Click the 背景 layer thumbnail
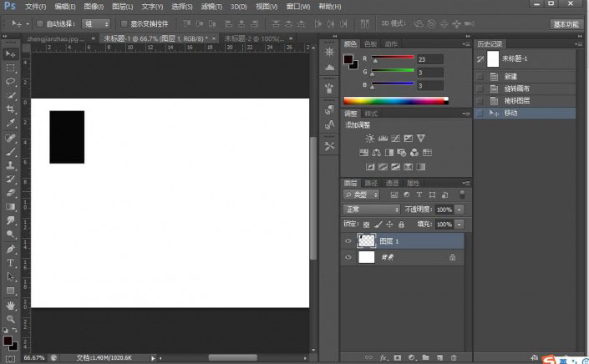The width and height of the screenshot is (589, 364). tap(367, 258)
